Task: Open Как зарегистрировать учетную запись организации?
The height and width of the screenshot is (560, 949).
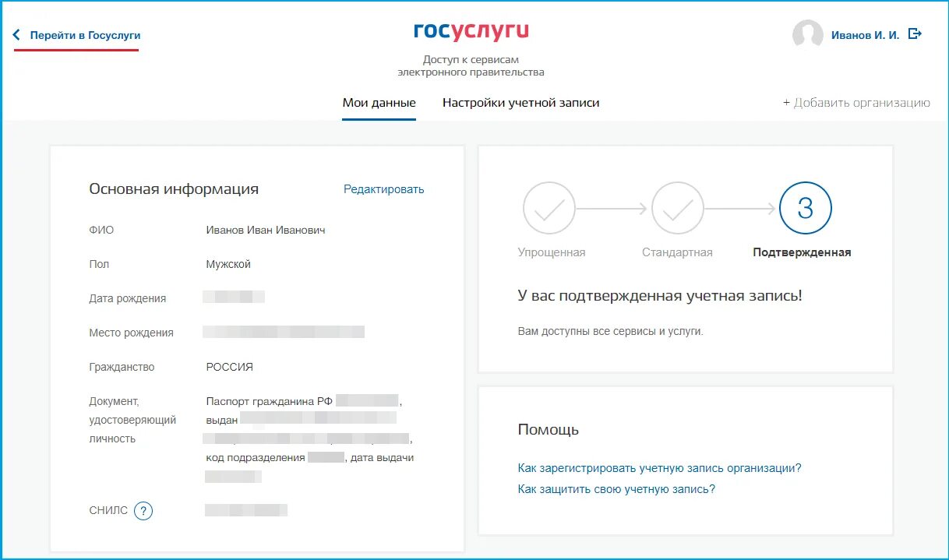Action: (x=659, y=468)
